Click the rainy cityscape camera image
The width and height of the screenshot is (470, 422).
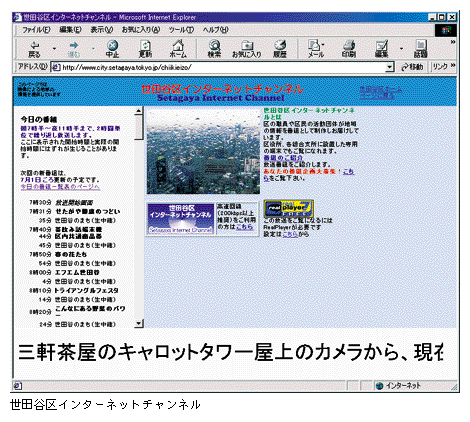(203, 152)
